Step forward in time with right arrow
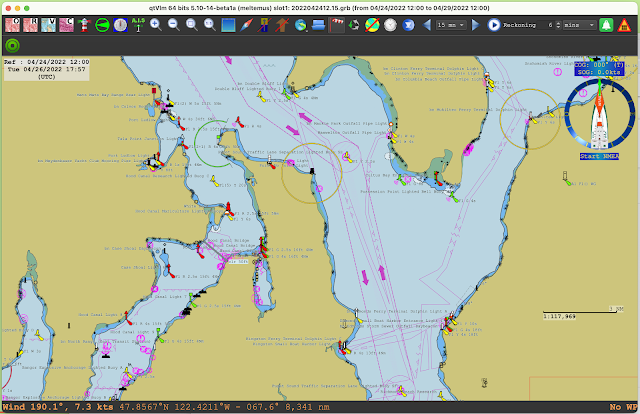 tap(475, 25)
